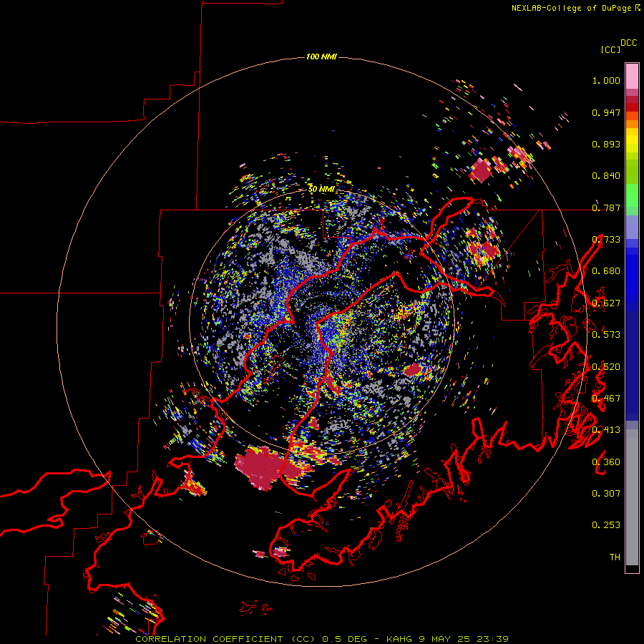Click the 0.947 value on the color scale
The width and height of the screenshot is (644, 644).
[x=606, y=112]
